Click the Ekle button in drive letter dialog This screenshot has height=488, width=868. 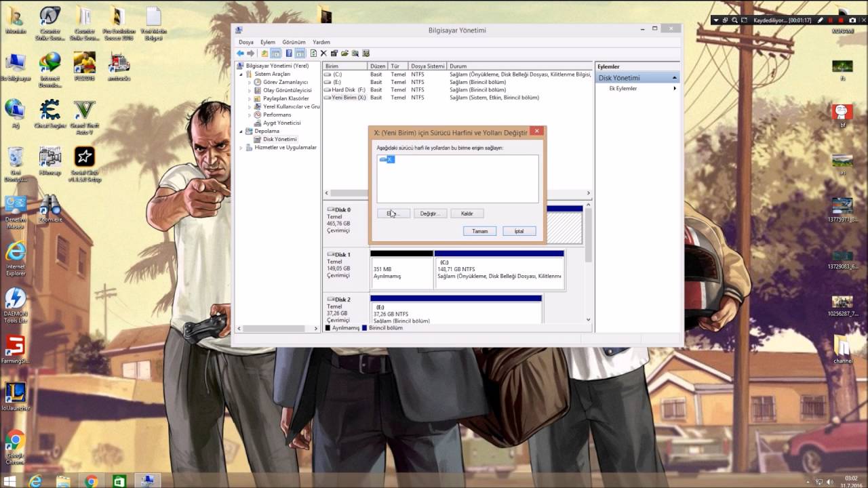click(x=393, y=213)
